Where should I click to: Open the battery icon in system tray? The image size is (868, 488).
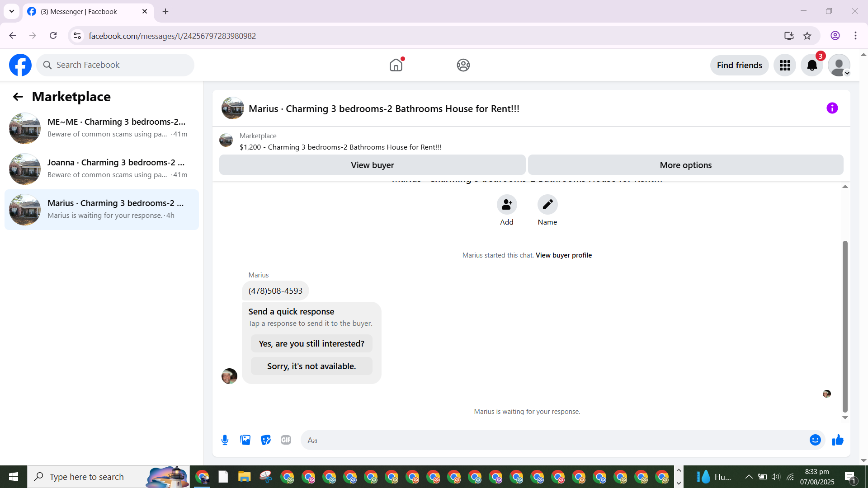click(x=762, y=477)
